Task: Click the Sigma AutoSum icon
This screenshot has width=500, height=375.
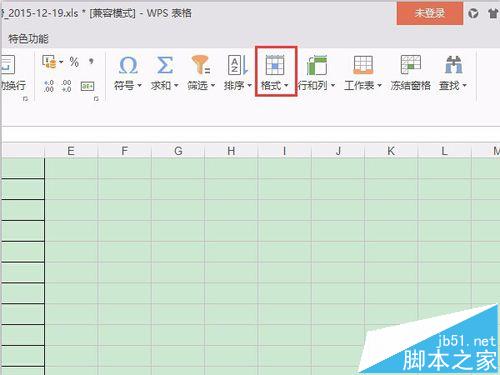Action: tap(165, 65)
